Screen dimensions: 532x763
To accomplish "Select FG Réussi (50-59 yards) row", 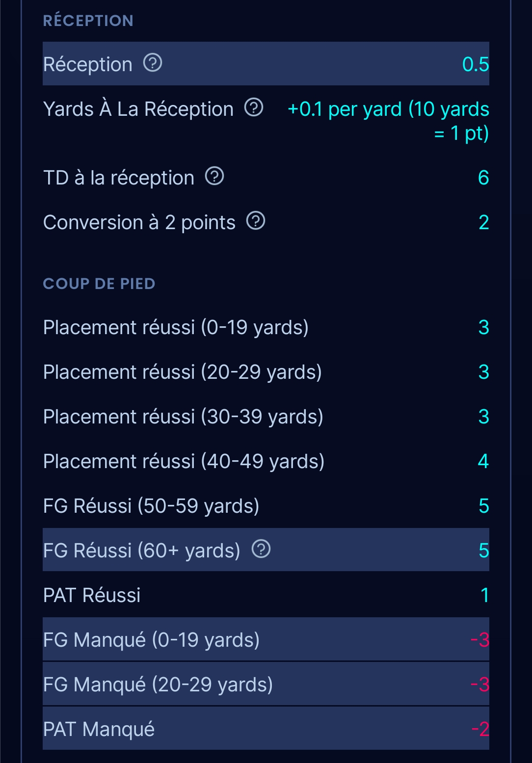I will pyautogui.click(x=151, y=506).
